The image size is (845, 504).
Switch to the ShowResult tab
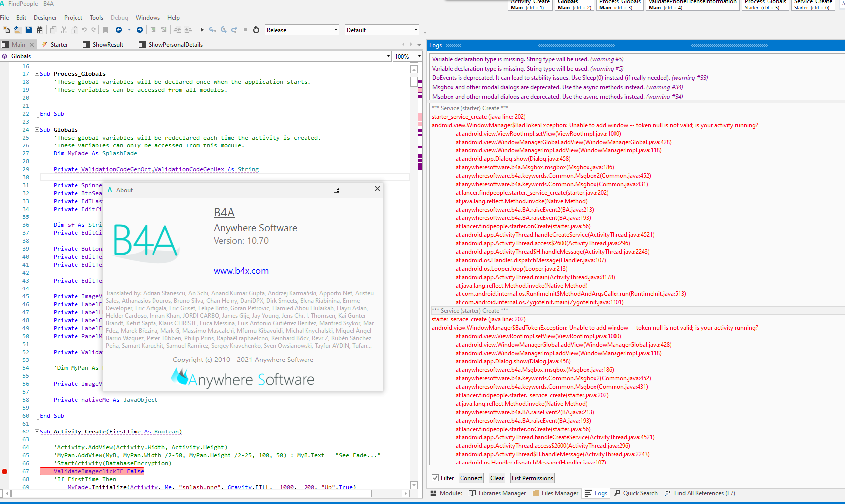point(103,44)
